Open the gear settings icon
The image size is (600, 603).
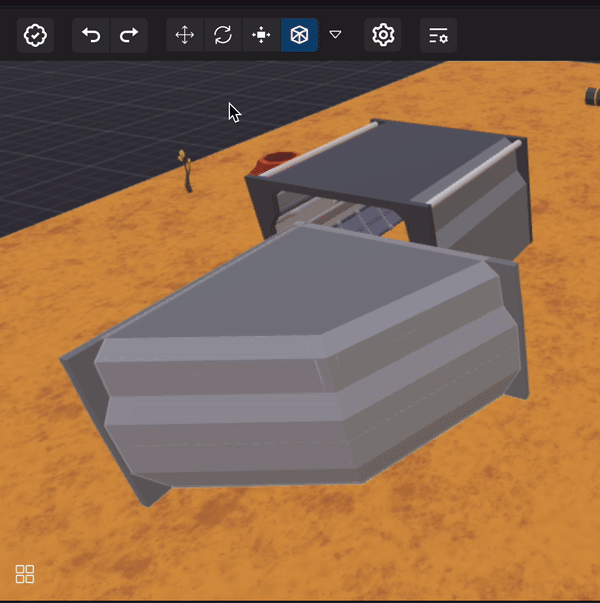[383, 35]
